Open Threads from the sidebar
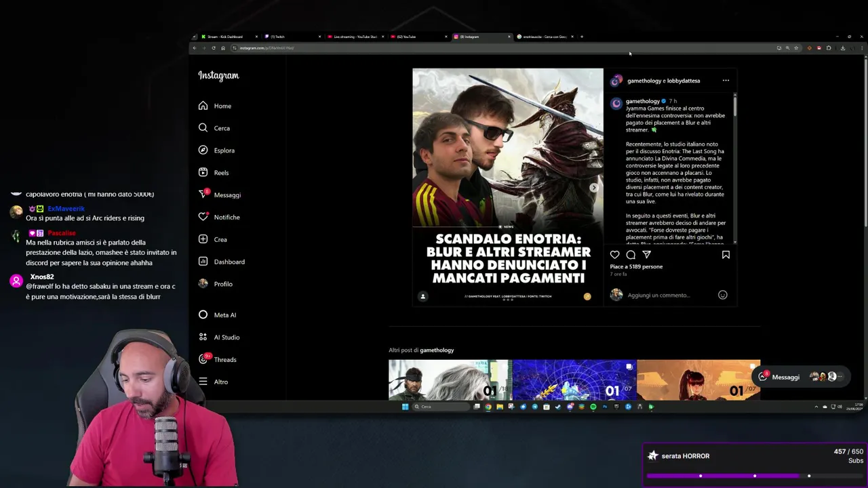Image resolution: width=868 pixels, height=488 pixels. (217, 359)
